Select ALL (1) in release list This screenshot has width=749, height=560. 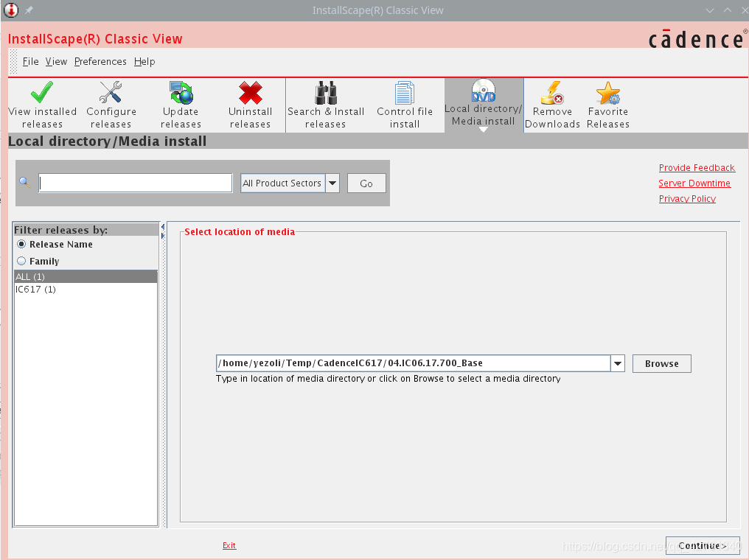tap(86, 276)
